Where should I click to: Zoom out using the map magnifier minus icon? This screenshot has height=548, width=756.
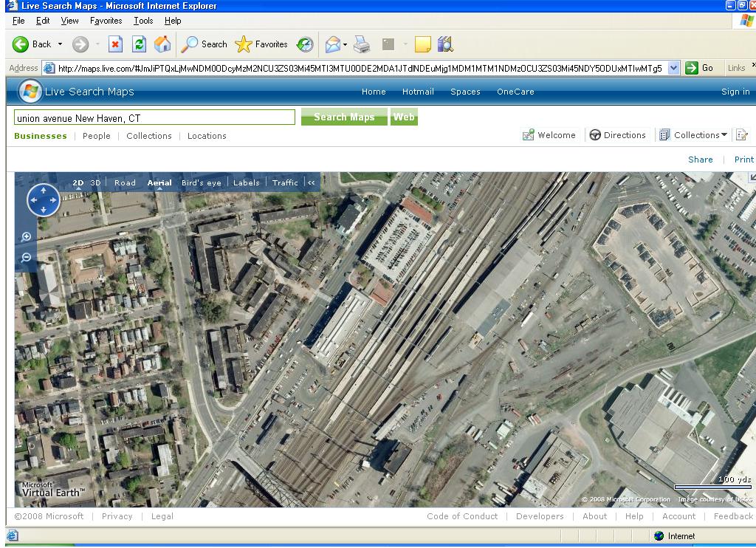(27, 258)
